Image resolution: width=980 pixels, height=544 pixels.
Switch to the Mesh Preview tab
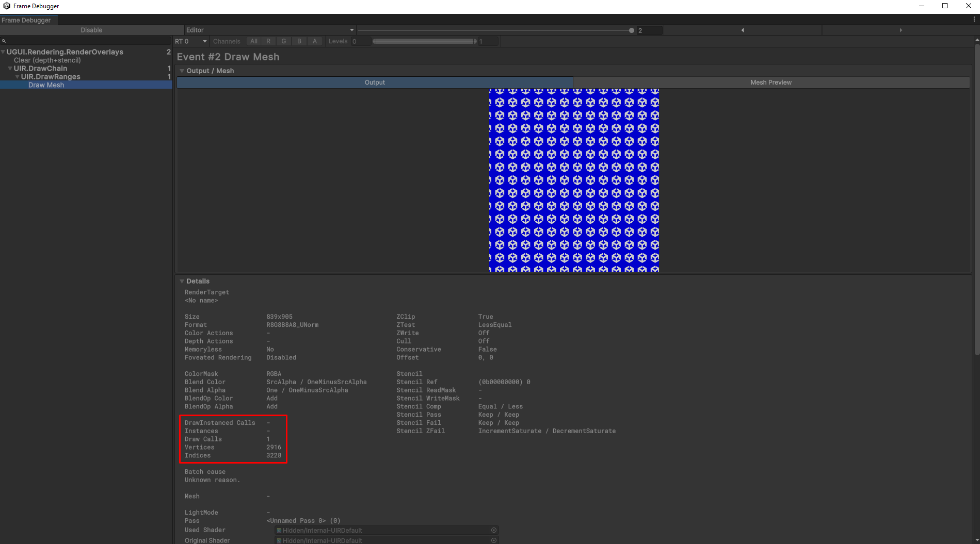[x=771, y=82]
